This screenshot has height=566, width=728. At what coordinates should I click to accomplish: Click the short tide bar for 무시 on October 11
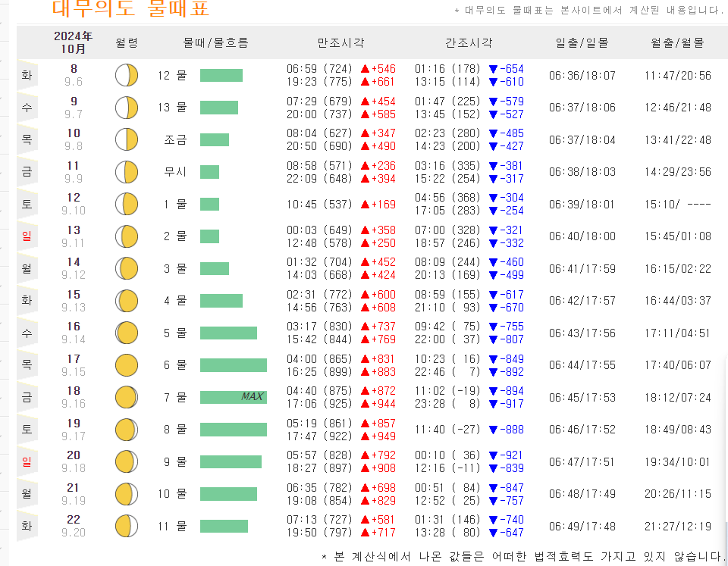(209, 171)
